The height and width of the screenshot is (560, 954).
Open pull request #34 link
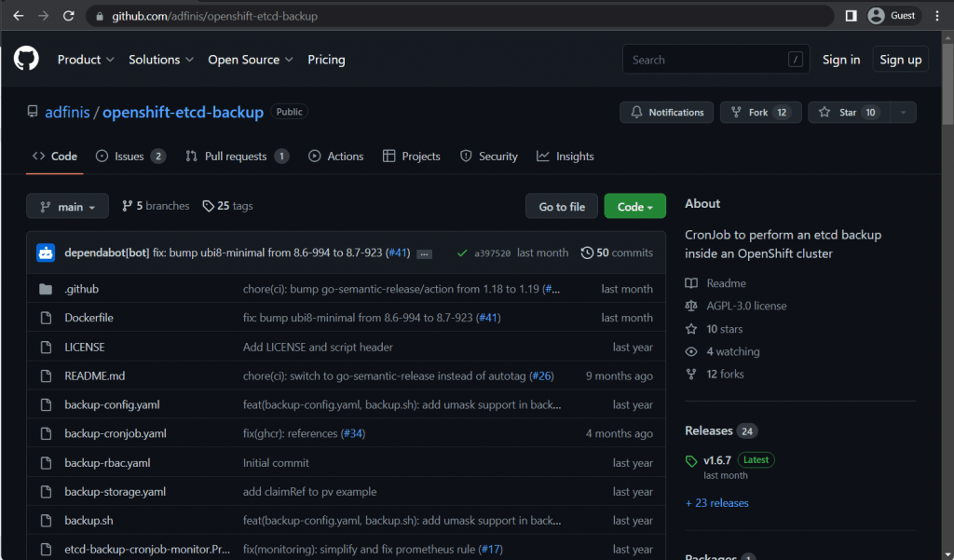tap(353, 433)
